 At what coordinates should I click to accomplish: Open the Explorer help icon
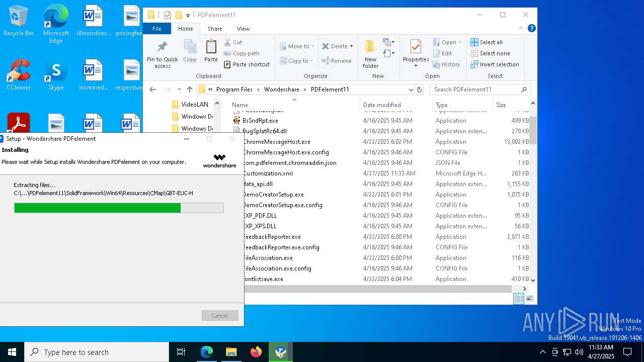click(x=531, y=28)
